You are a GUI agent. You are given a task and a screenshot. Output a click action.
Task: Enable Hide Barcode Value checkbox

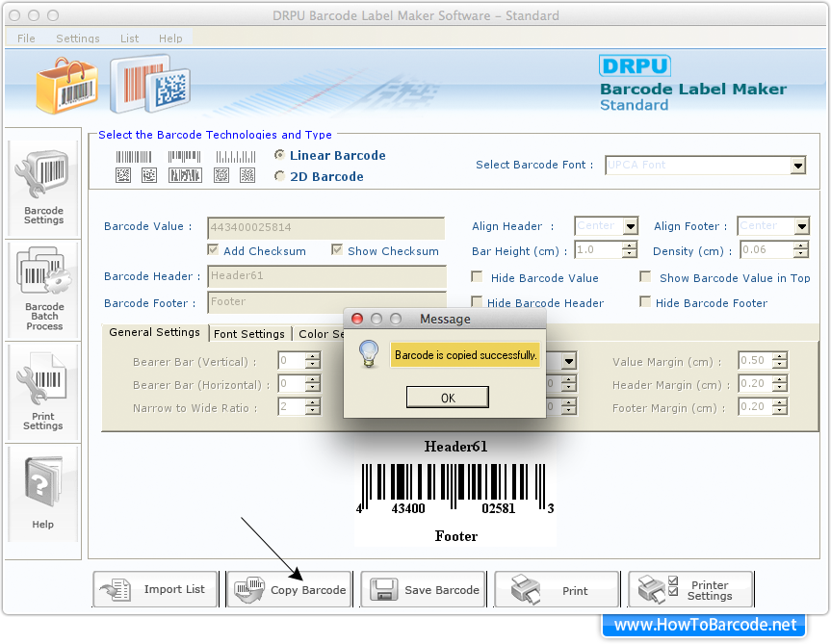(477, 276)
